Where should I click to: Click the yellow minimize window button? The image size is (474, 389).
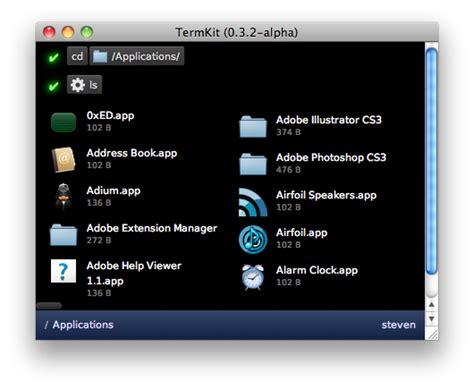pyautogui.click(x=68, y=32)
